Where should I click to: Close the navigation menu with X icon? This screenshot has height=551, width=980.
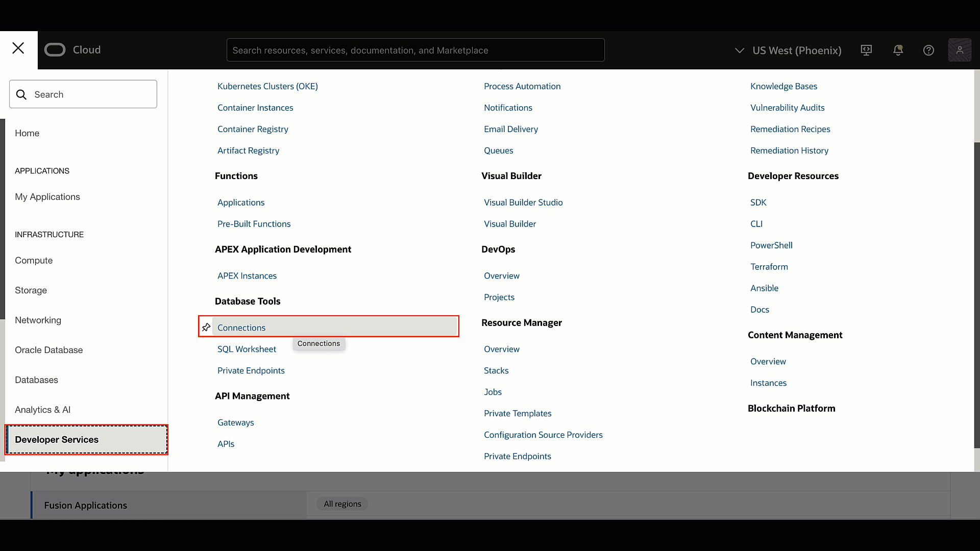pyautogui.click(x=18, y=48)
